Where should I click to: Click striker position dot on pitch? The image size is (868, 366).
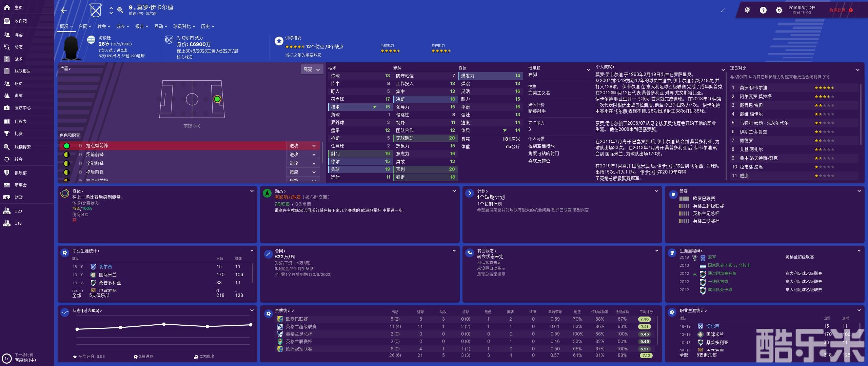pyautogui.click(x=217, y=99)
